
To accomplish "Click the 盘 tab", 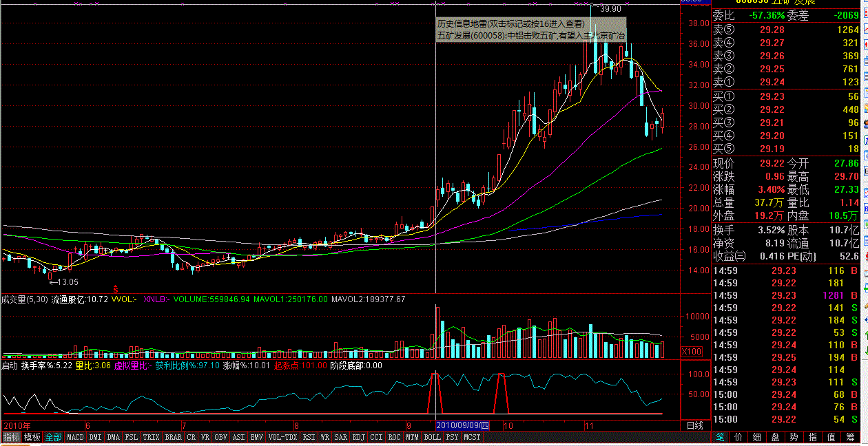I will point(776,437).
